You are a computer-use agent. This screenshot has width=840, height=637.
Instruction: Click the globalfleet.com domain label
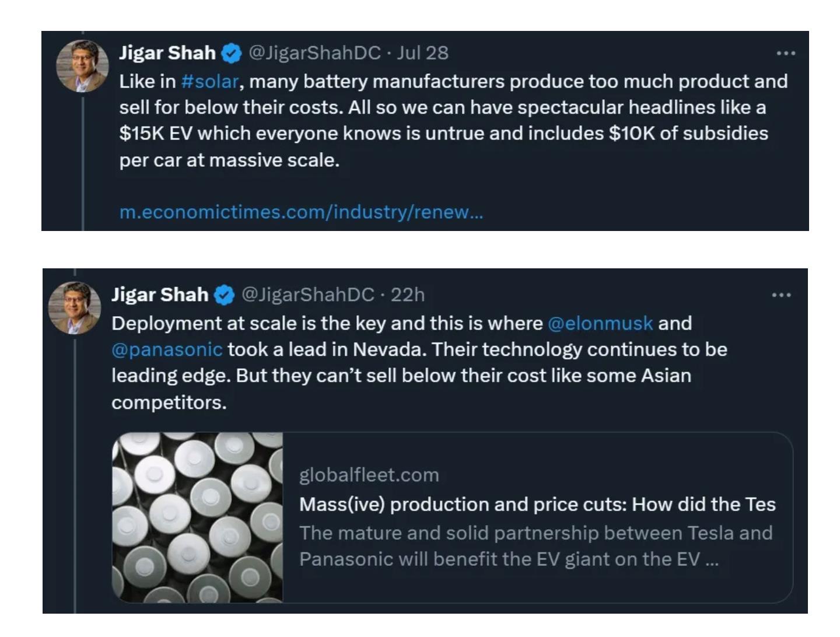(369, 475)
